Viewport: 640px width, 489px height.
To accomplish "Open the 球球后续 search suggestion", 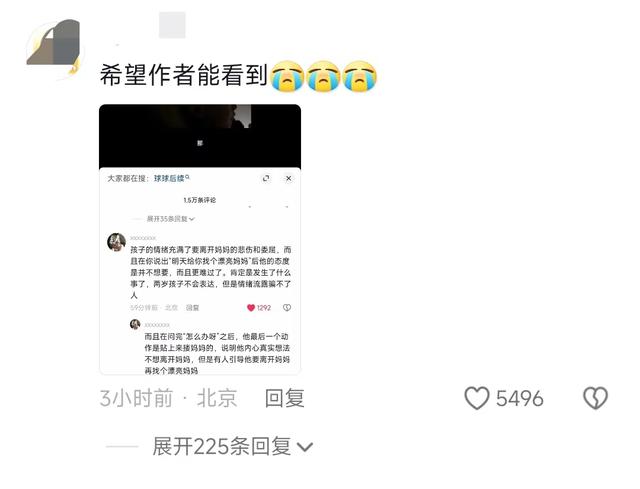I will tap(171, 178).
